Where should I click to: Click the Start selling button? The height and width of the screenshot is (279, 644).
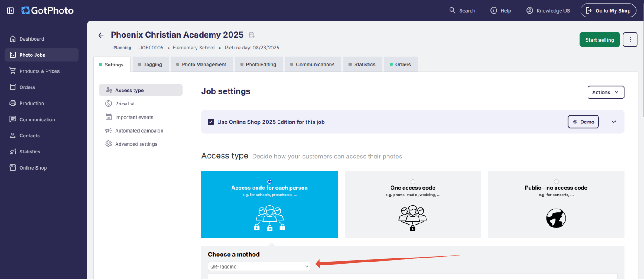599,40
